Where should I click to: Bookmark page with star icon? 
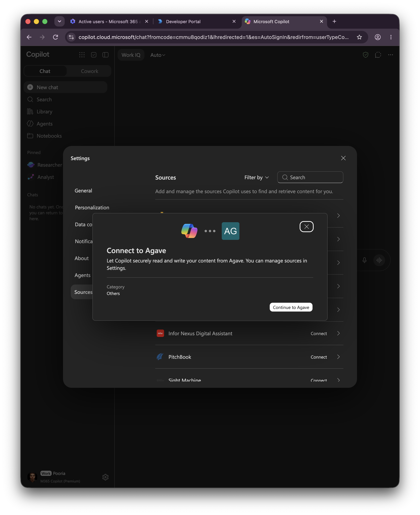click(359, 37)
